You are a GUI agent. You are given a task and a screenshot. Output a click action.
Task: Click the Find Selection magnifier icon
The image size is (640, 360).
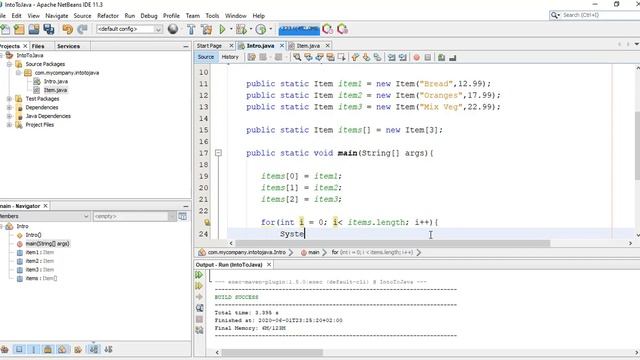tap(297, 58)
